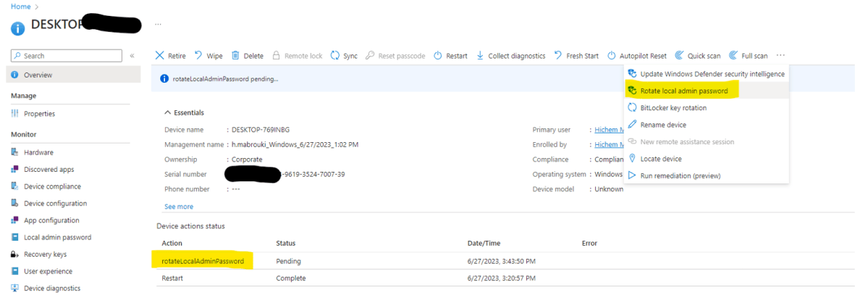The height and width of the screenshot is (298, 868).
Task: Click Device compliance icon in sidebar
Action: tap(15, 186)
